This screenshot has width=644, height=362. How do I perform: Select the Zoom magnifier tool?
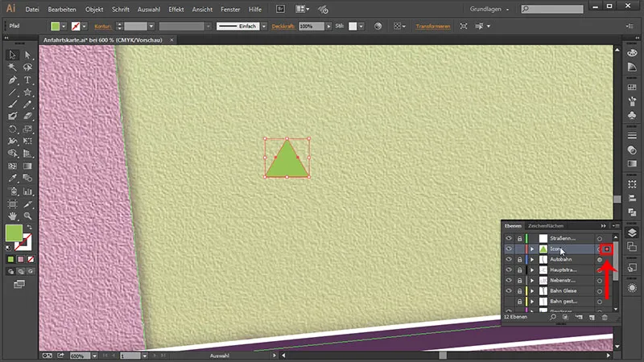point(27,216)
